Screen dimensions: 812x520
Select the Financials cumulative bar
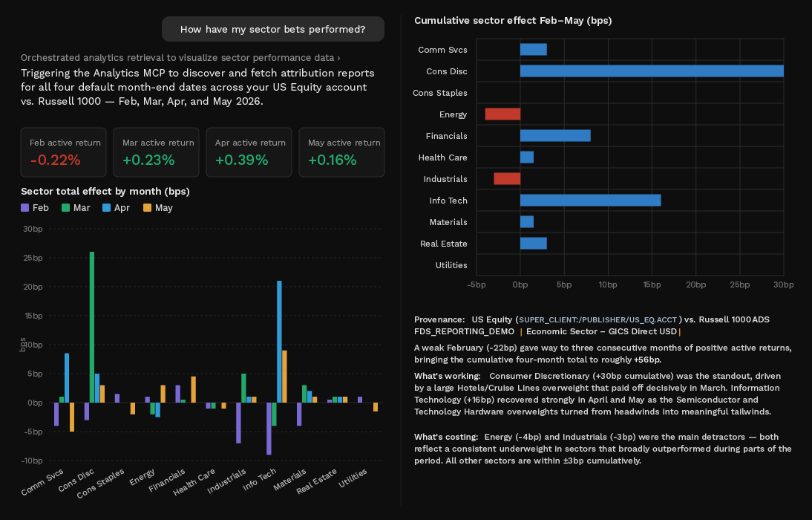coord(555,136)
